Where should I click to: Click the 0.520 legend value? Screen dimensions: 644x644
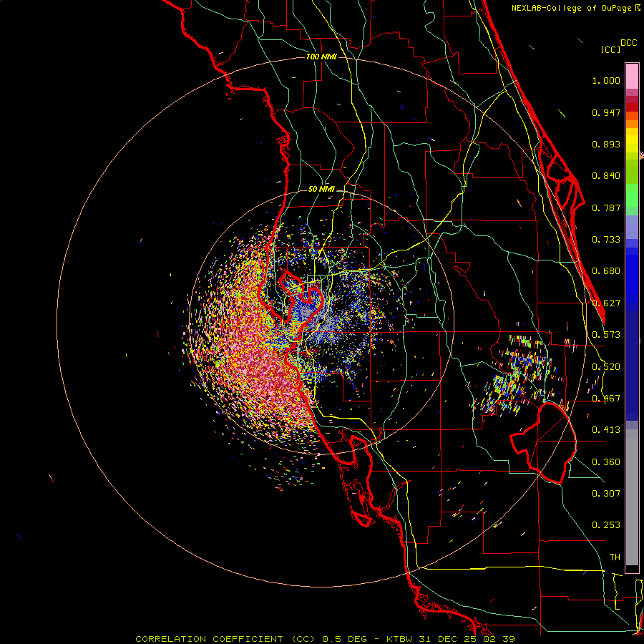point(606,367)
